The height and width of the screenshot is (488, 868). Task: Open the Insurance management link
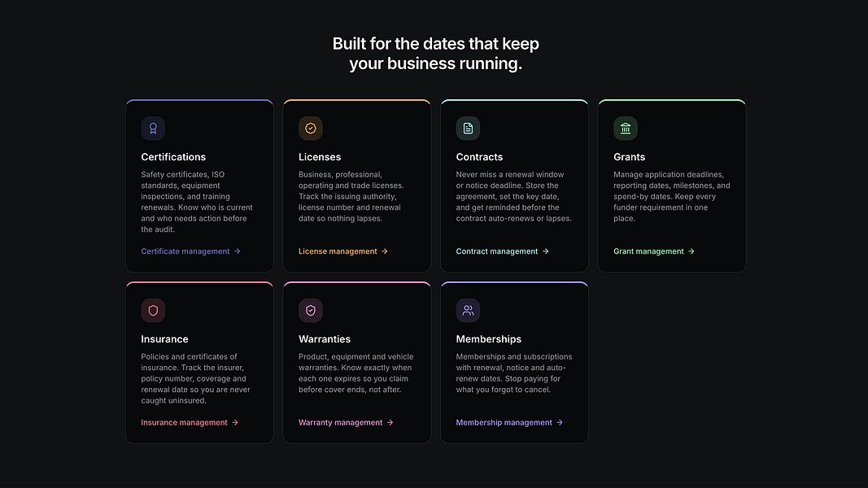190,422
